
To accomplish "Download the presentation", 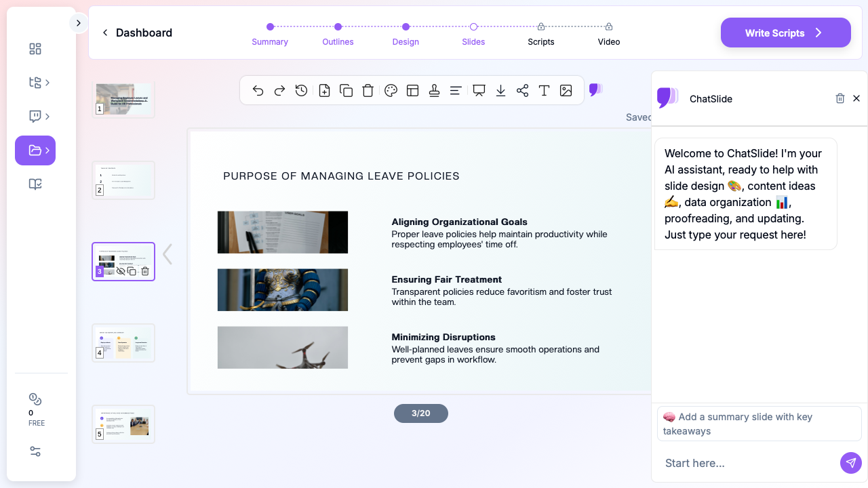I will click(500, 90).
